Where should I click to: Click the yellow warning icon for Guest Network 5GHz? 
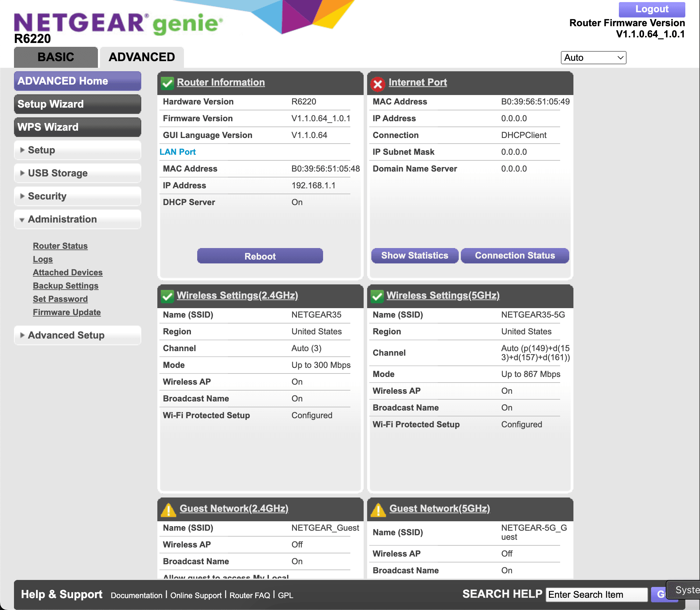coord(378,510)
